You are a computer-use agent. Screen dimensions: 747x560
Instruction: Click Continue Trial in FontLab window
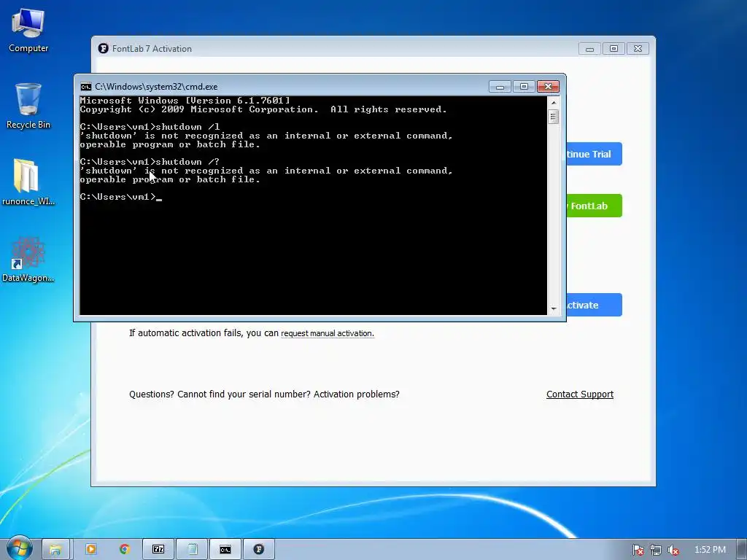[594, 154]
